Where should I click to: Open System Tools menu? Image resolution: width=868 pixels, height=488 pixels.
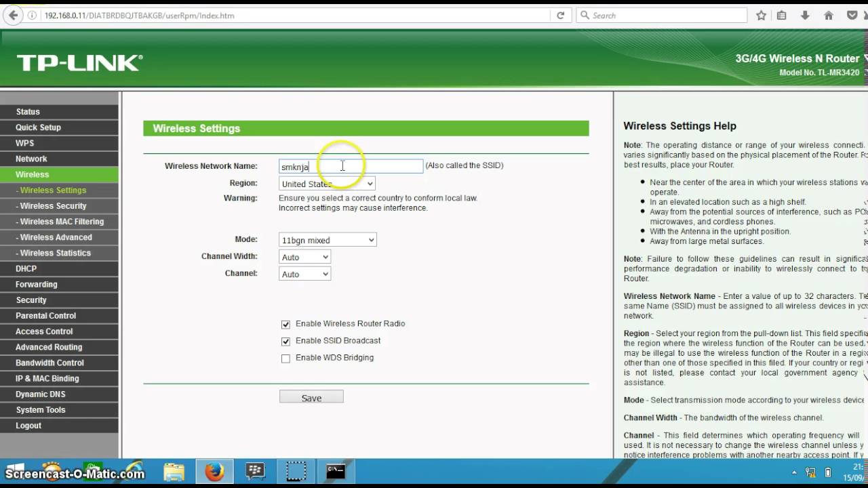point(59,409)
